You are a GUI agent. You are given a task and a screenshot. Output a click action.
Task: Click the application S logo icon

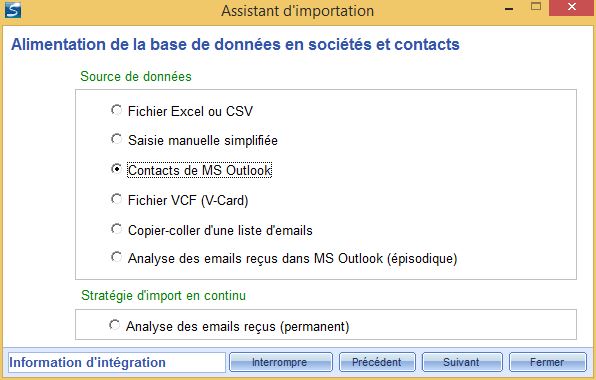13,11
